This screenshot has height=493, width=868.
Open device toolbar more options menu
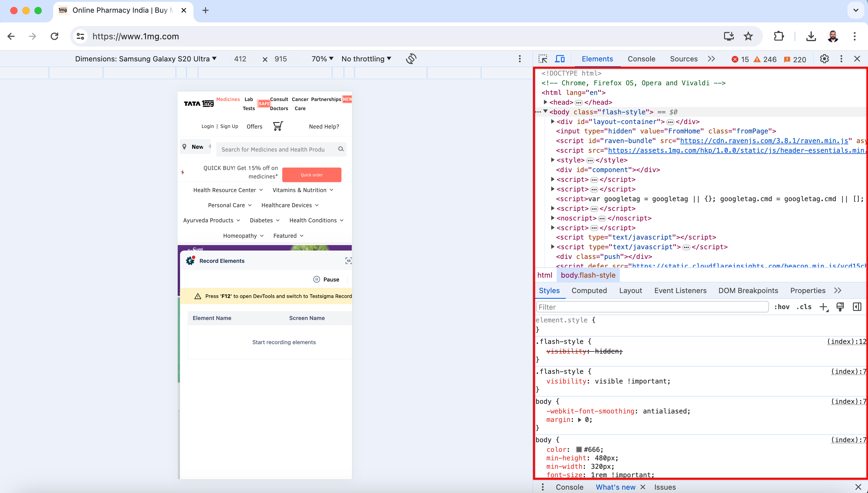point(520,59)
